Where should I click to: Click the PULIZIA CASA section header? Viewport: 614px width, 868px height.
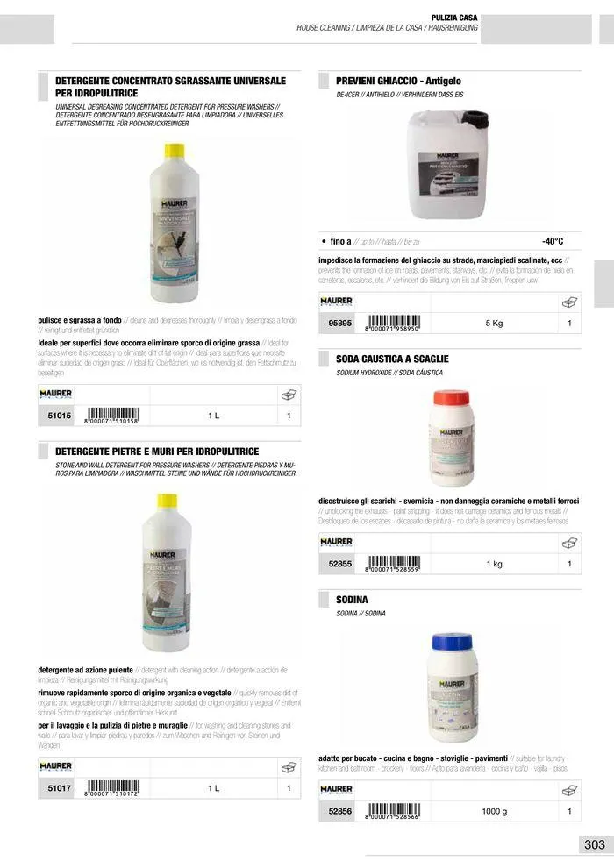[x=454, y=18]
